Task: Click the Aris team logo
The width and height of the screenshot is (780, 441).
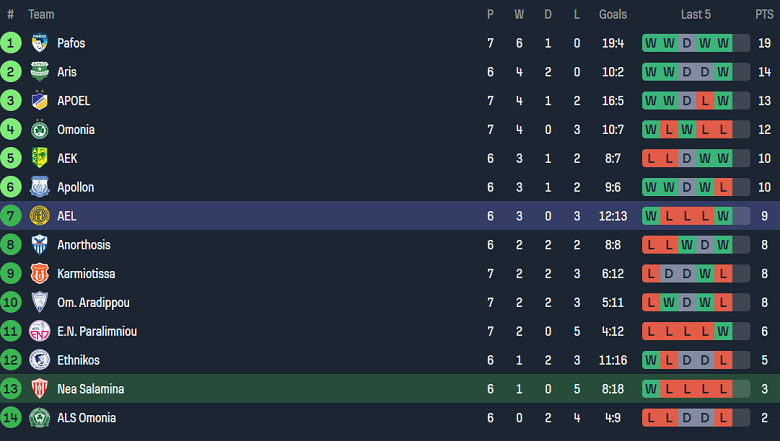Action: (x=40, y=72)
